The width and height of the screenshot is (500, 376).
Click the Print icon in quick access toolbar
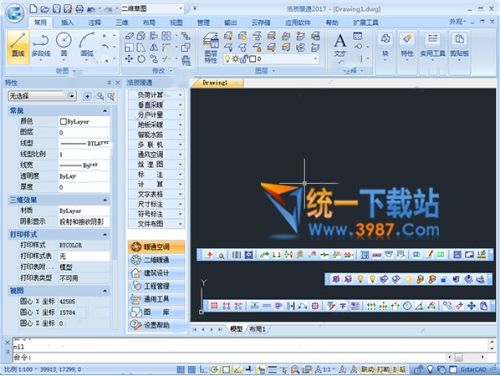[79, 9]
